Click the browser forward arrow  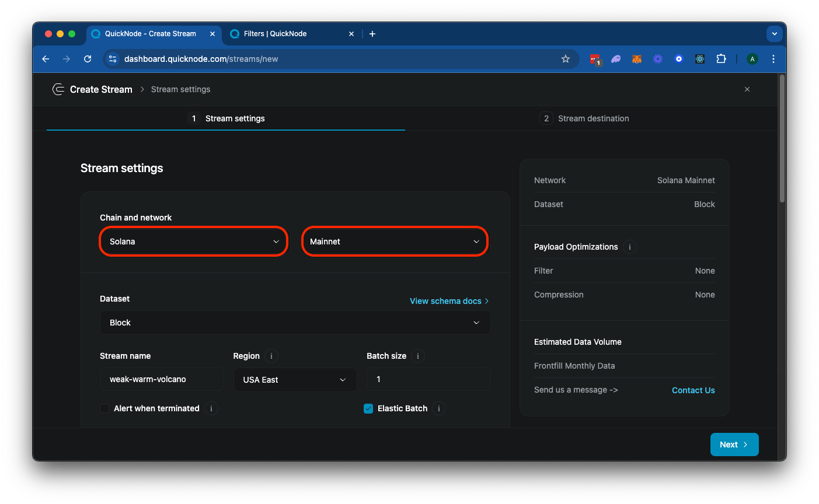point(67,59)
